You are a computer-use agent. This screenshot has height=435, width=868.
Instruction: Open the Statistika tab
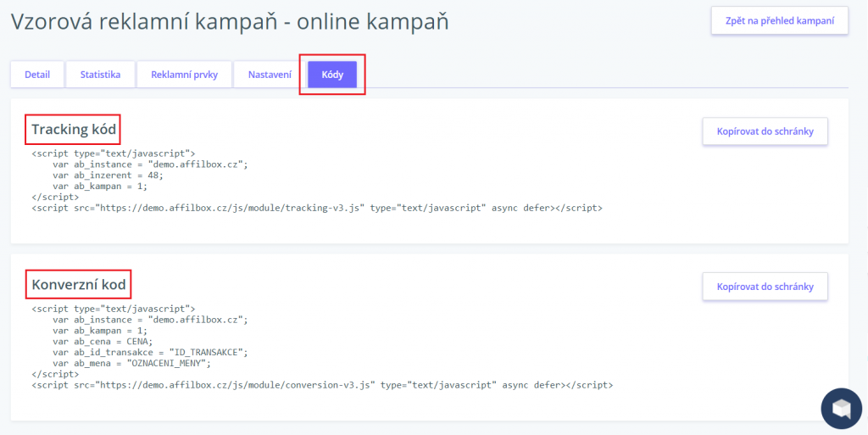pos(100,75)
